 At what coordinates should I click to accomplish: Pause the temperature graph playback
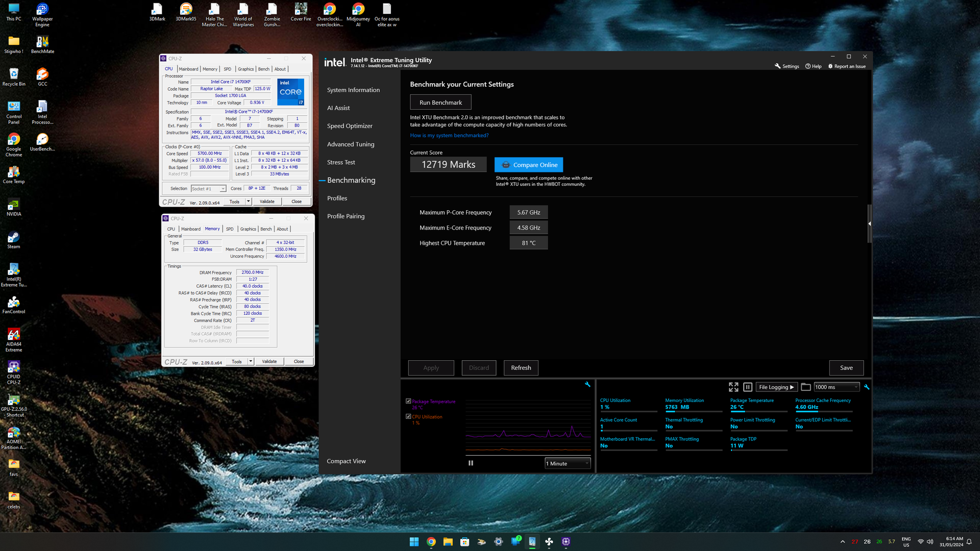pos(471,463)
